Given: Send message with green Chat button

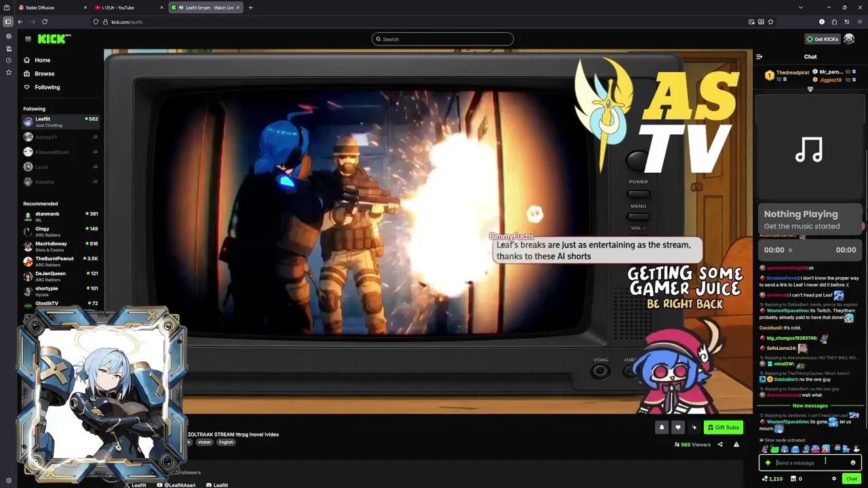Looking at the screenshot, I should (851, 479).
